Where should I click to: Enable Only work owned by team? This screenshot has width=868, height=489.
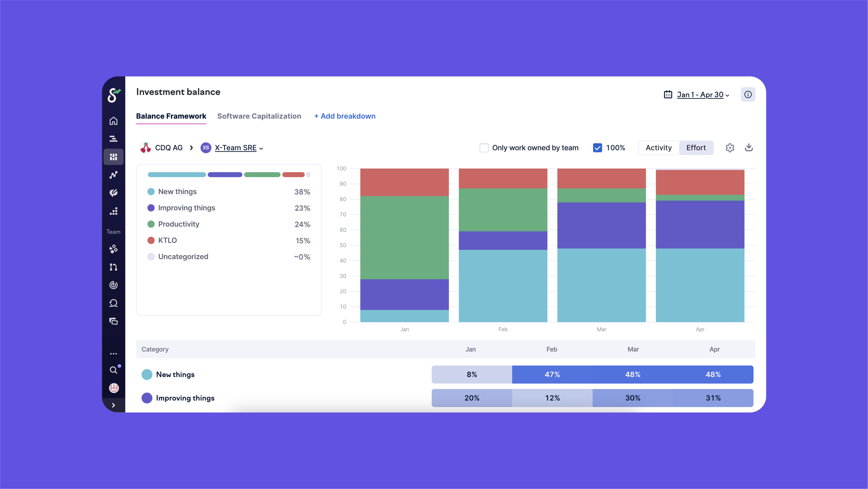(x=484, y=147)
